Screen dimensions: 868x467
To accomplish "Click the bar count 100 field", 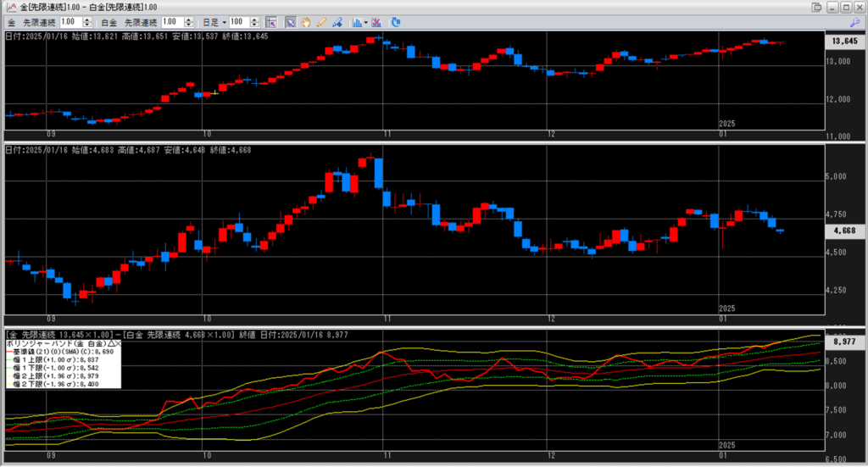I will click(237, 21).
